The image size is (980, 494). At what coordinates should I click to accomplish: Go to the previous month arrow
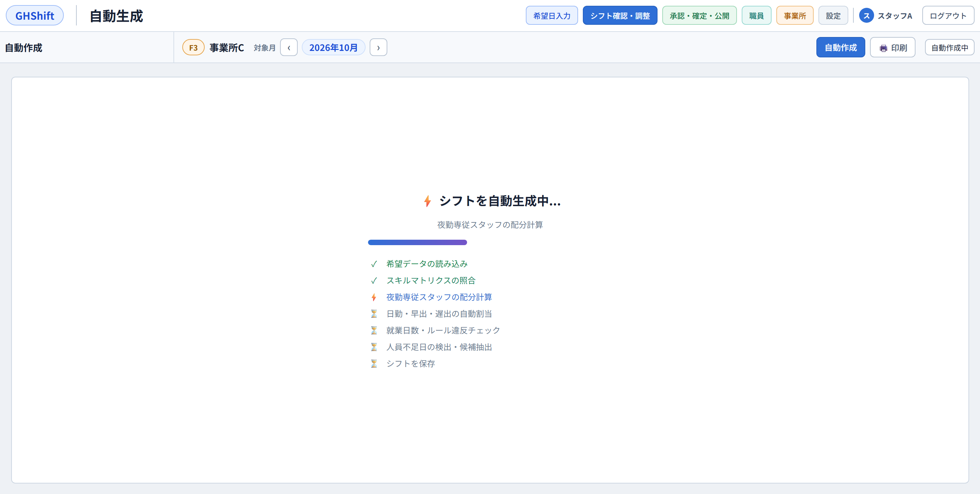point(289,48)
